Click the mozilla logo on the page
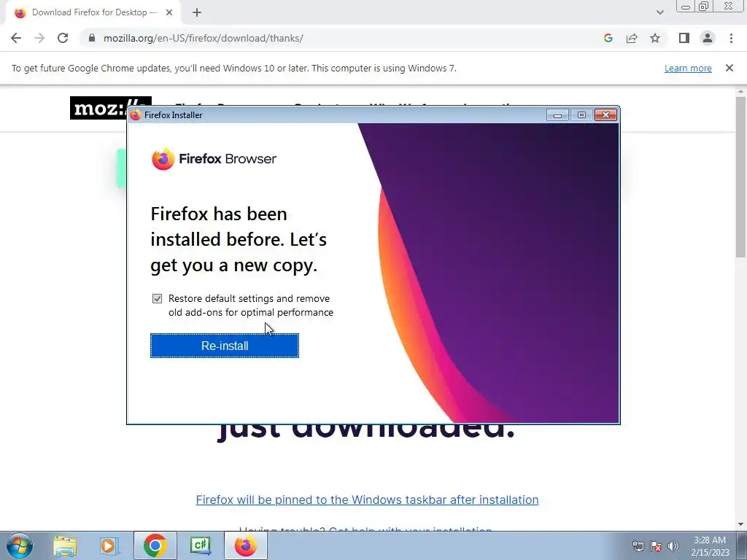The width and height of the screenshot is (747, 560). pyautogui.click(x=111, y=108)
